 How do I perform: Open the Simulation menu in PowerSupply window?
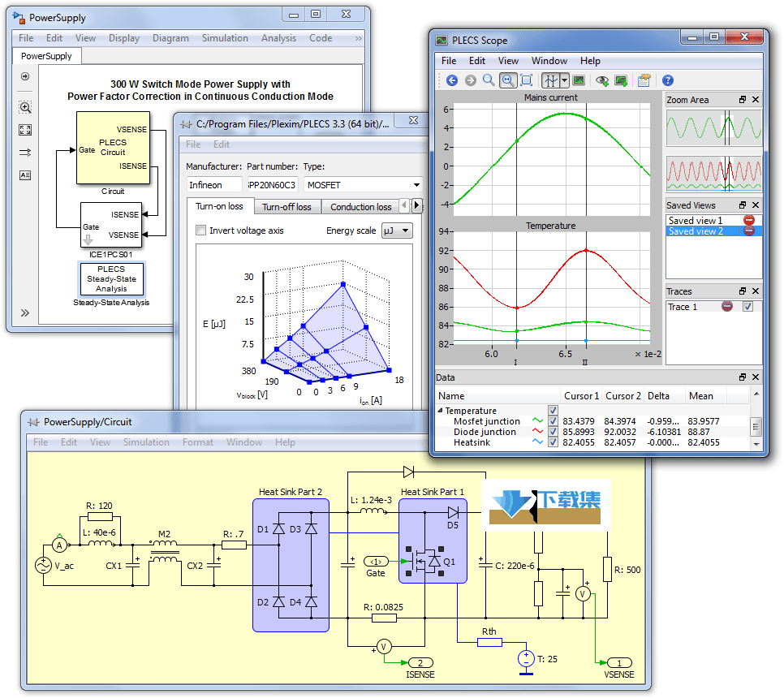225,38
